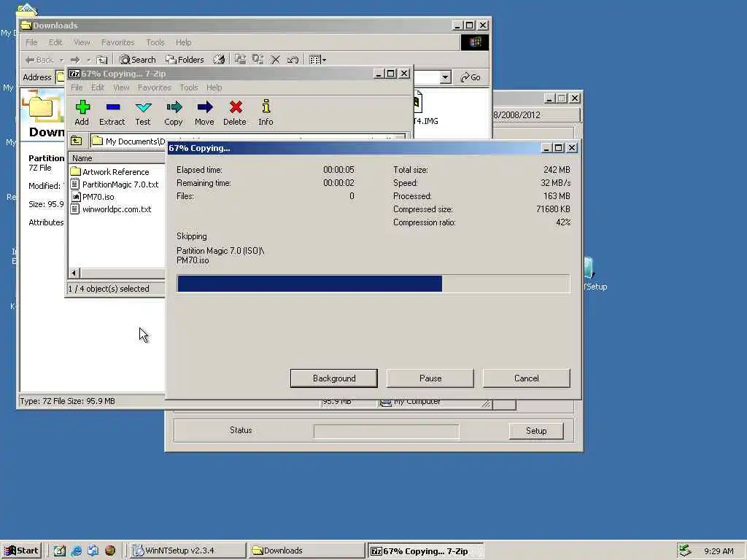Click the 7-Zip path field My Documents
The height and width of the screenshot is (560, 747).
click(248, 141)
